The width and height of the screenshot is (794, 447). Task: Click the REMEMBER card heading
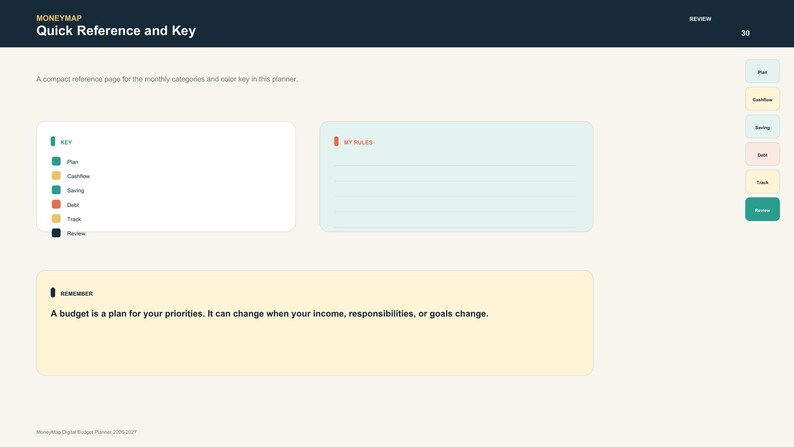pyautogui.click(x=76, y=294)
